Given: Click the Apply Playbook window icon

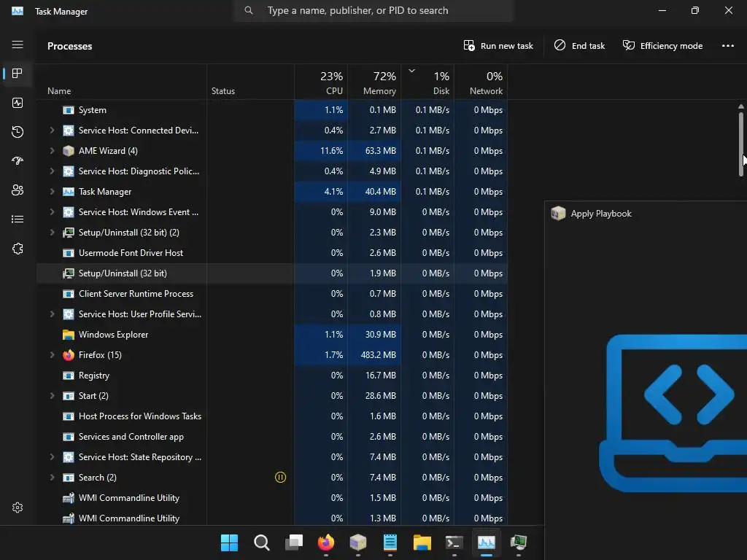Looking at the screenshot, I should coord(558,214).
